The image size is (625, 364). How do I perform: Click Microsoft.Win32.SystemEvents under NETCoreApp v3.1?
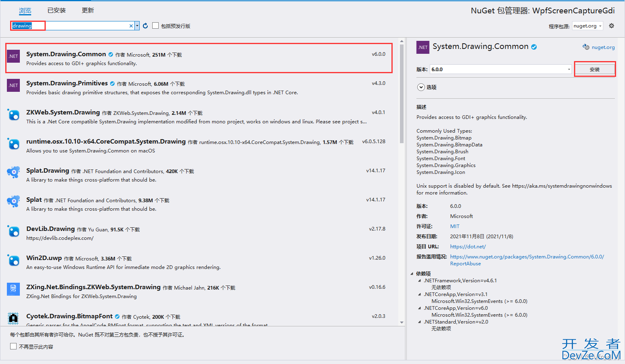tap(479, 301)
